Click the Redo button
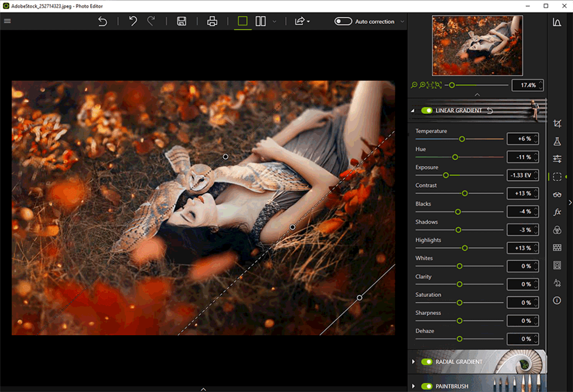The image size is (573, 392). coord(150,21)
